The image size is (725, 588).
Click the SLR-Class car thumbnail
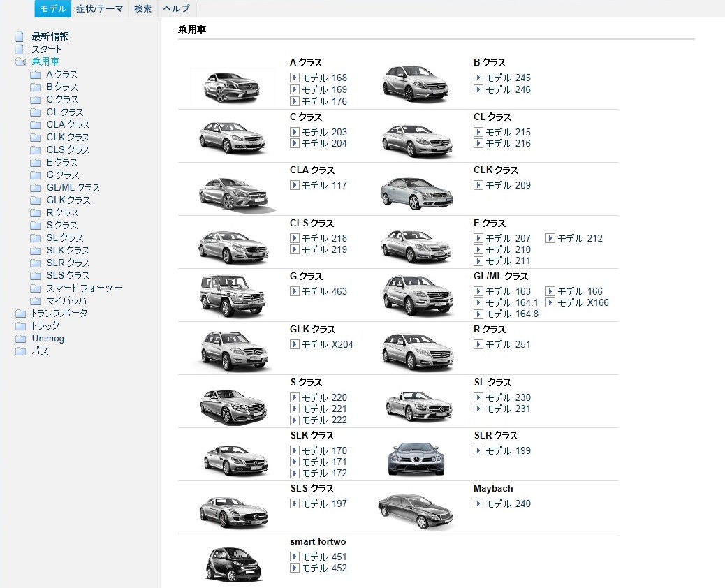(x=416, y=458)
